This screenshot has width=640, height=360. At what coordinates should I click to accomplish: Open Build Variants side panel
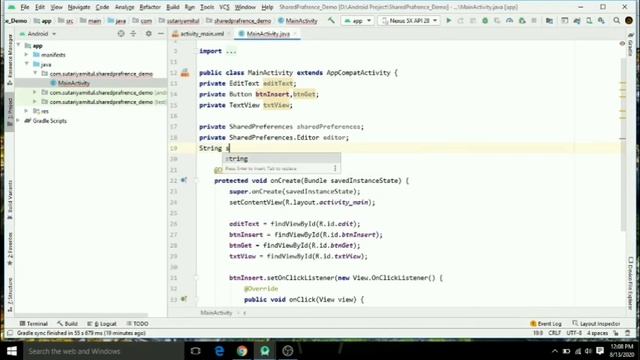(x=10, y=200)
